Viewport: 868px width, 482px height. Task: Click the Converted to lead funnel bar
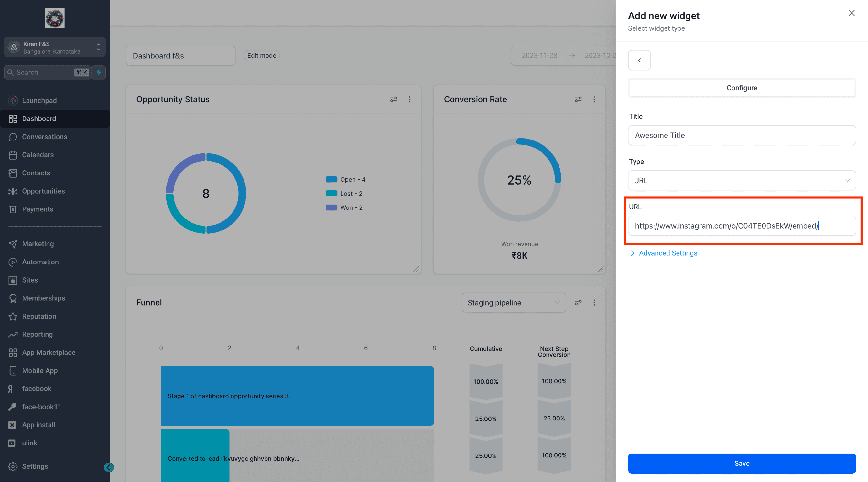195,455
